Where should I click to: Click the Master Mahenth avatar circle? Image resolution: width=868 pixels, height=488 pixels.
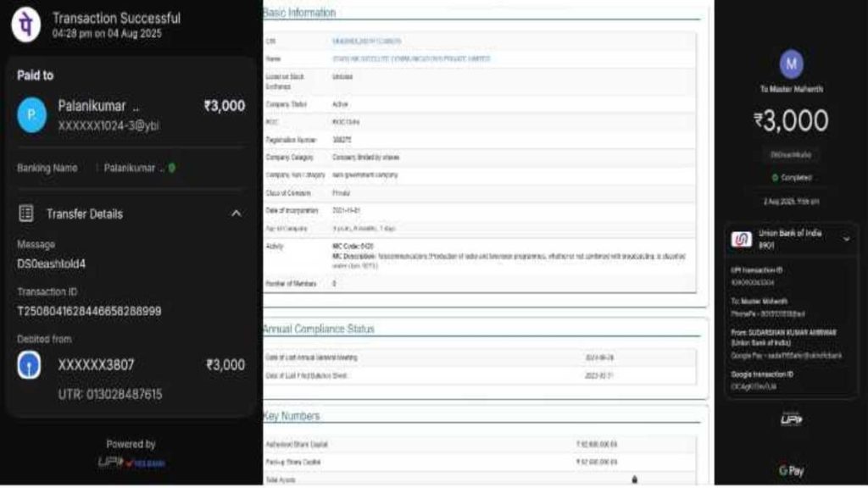click(791, 64)
